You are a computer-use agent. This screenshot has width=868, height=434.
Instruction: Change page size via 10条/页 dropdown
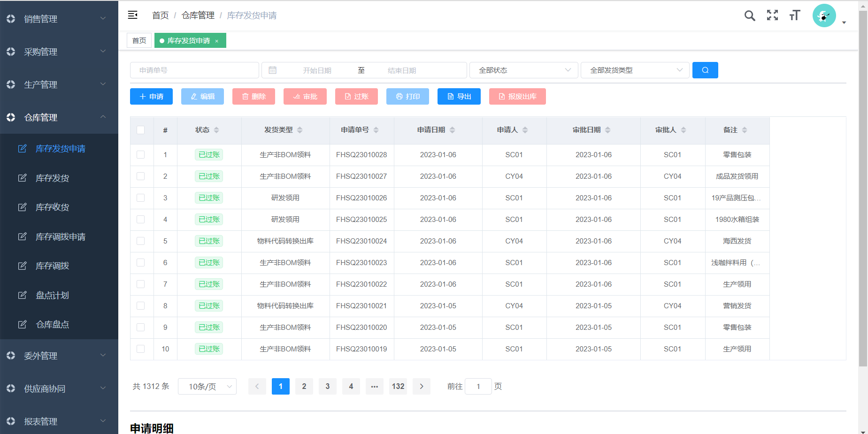pos(207,386)
